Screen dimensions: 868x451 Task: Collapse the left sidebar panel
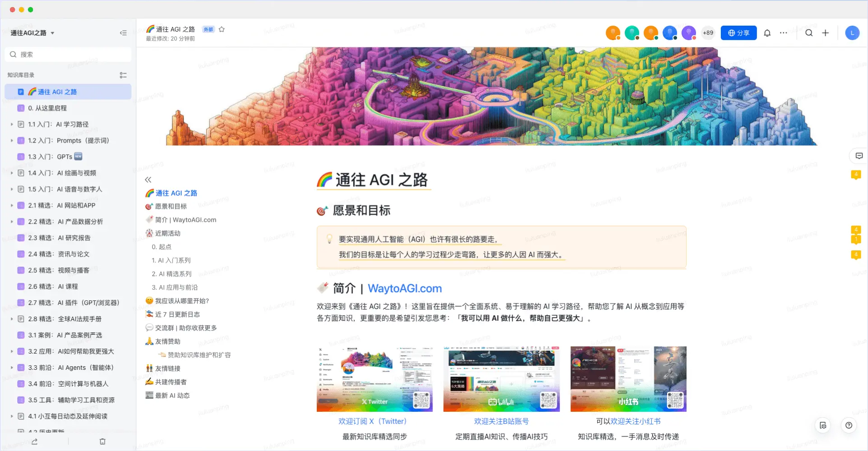pyautogui.click(x=123, y=33)
